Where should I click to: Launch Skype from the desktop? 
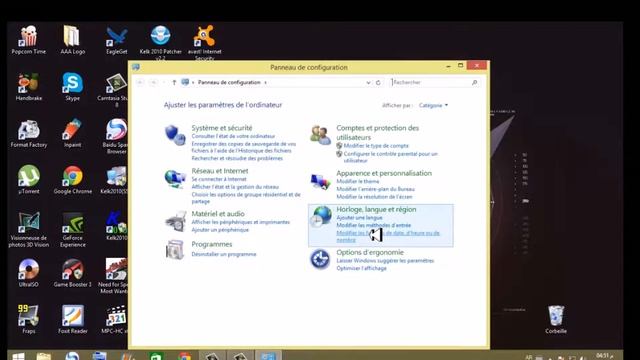pyautogui.click(x=72, y=86)
